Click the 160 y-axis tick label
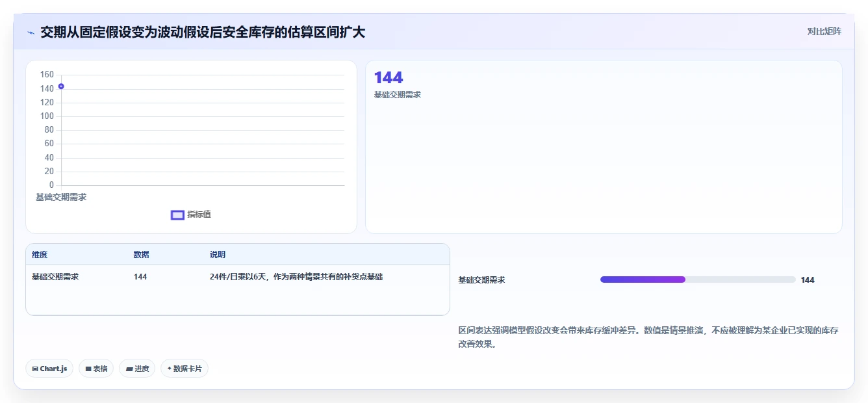This screenshot has height=403, width=868. pyautogui.click(x=47, y=75)
